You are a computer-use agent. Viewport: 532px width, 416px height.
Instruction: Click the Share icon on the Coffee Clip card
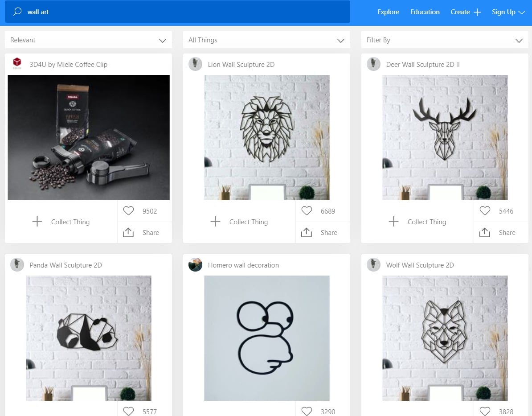click(129, 232)
